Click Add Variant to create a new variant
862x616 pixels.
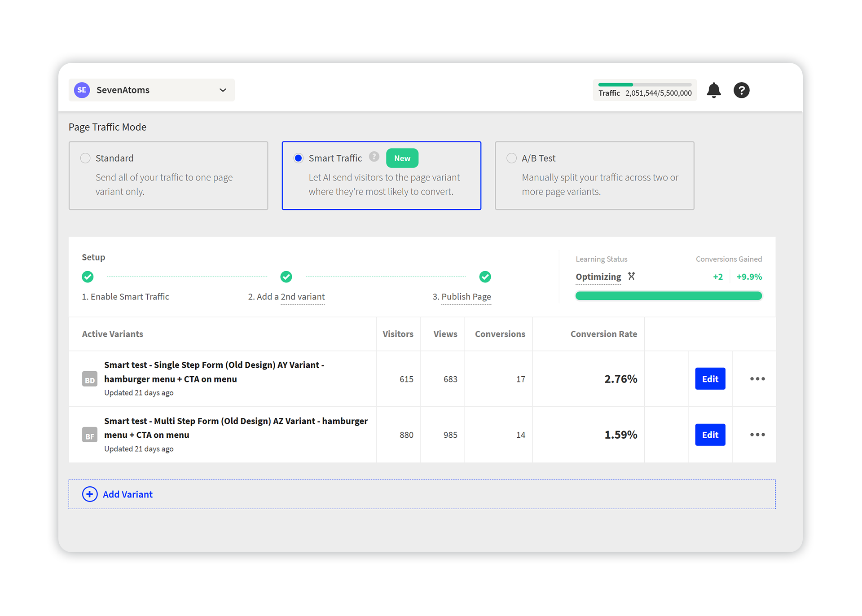pyautogui.click(x=128, y=494)
